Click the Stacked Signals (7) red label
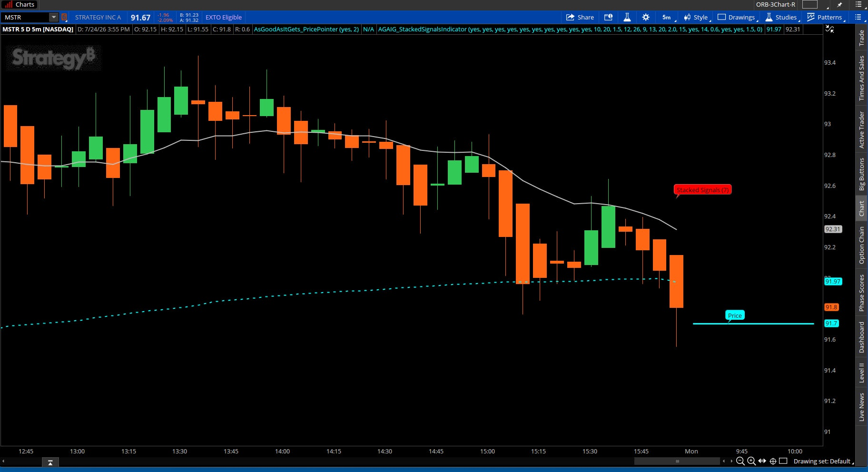Viewport: 868px width, 472px height. [702, 190]
